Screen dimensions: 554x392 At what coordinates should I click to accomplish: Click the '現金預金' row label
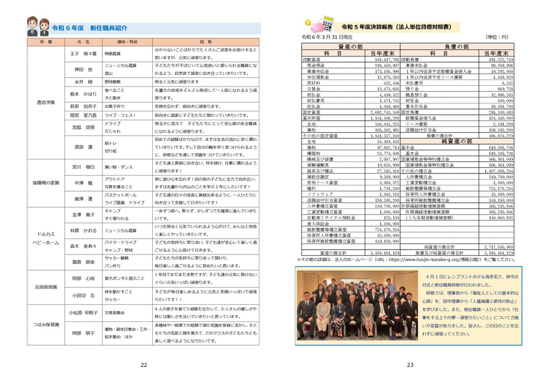316,65
